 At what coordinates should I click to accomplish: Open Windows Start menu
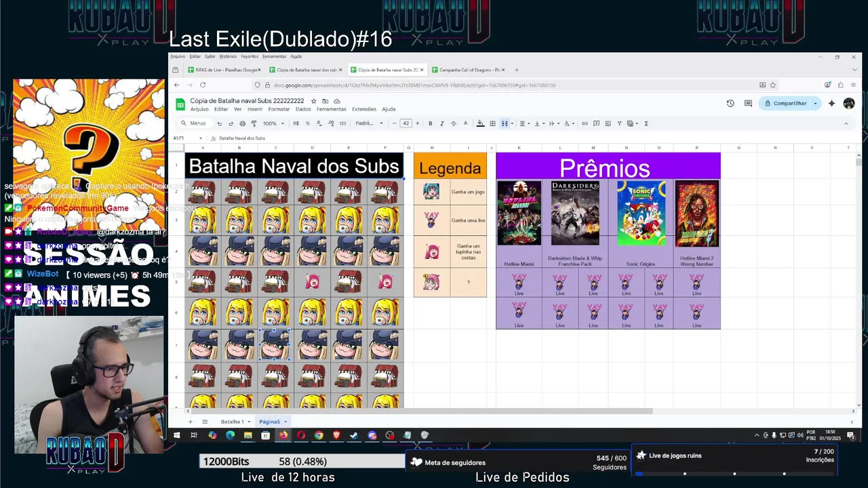176,435
